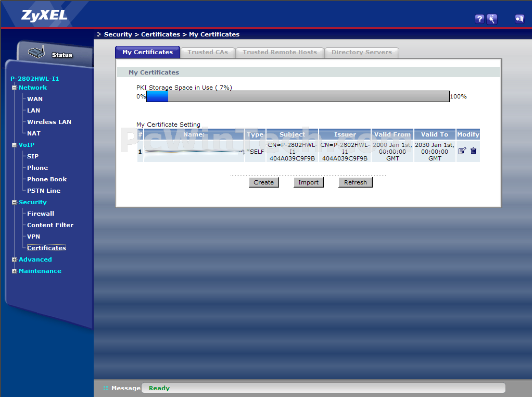Open the Help icon in header

click(x=479, y=19)
